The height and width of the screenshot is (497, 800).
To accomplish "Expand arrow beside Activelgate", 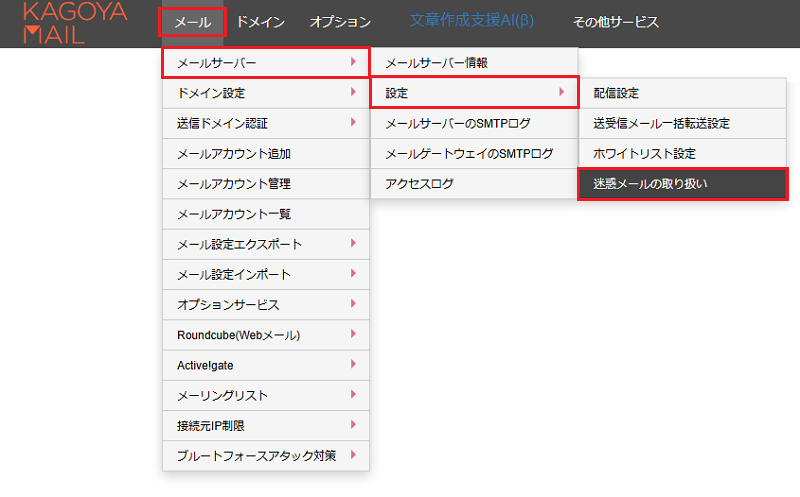I will pos(353,364).
